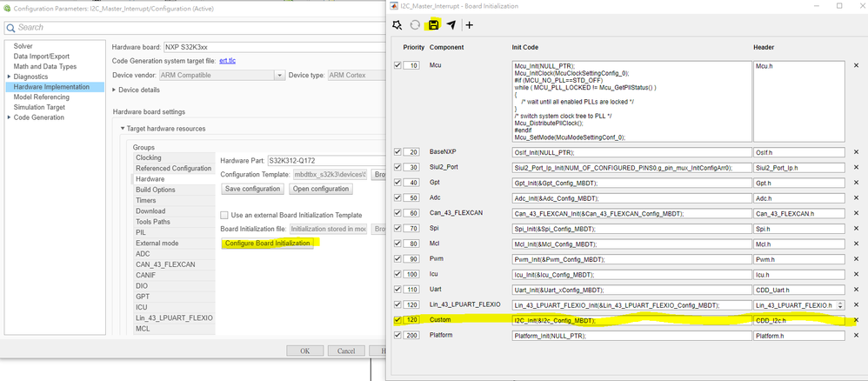Uncheck the Platform component checkbox
This screenshot has height=381, width=868.
397,335
